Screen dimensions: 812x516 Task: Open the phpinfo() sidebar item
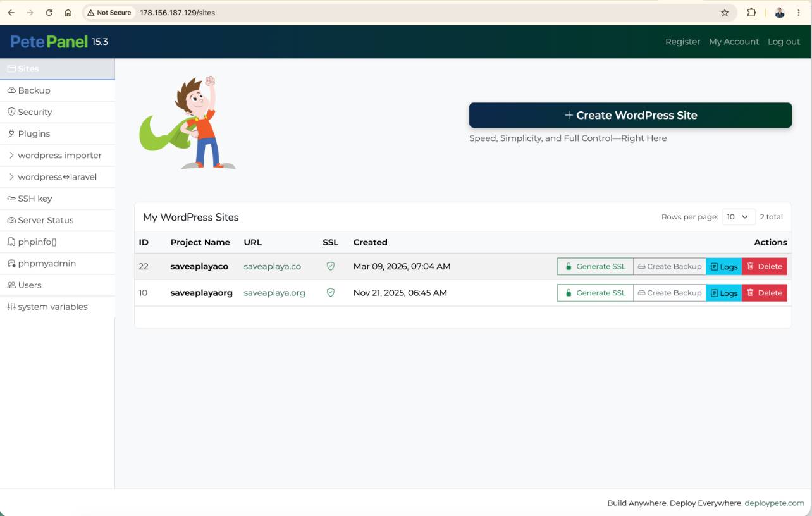pos(58,242)
